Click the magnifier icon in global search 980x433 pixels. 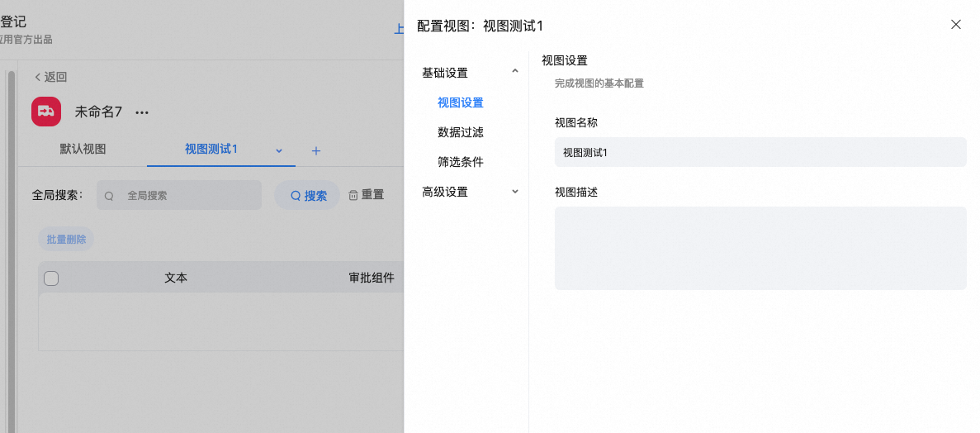pyautogui.click(x=109, y=196)
